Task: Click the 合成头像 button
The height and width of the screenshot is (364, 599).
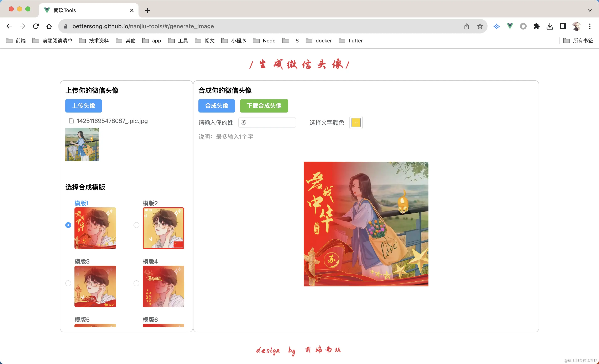Action: 217,106
